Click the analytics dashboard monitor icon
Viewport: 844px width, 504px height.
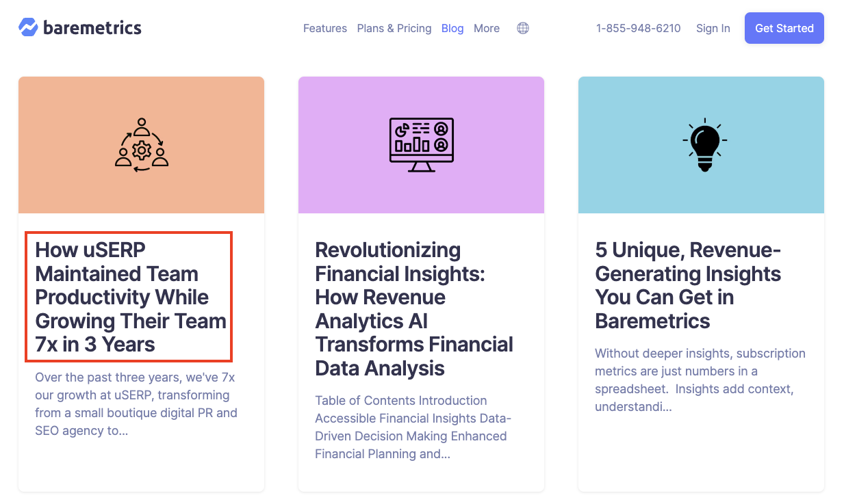422,145
